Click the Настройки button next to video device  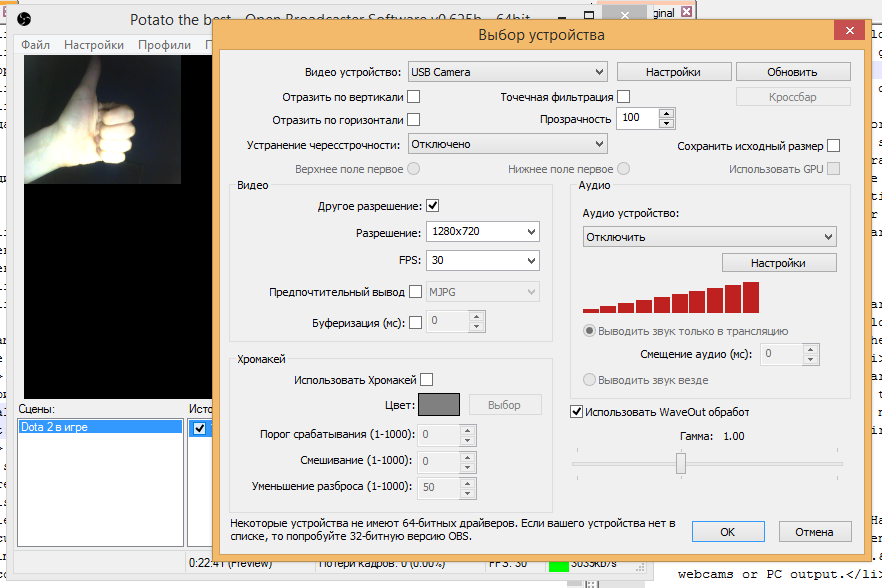click(x=673, y=72)
